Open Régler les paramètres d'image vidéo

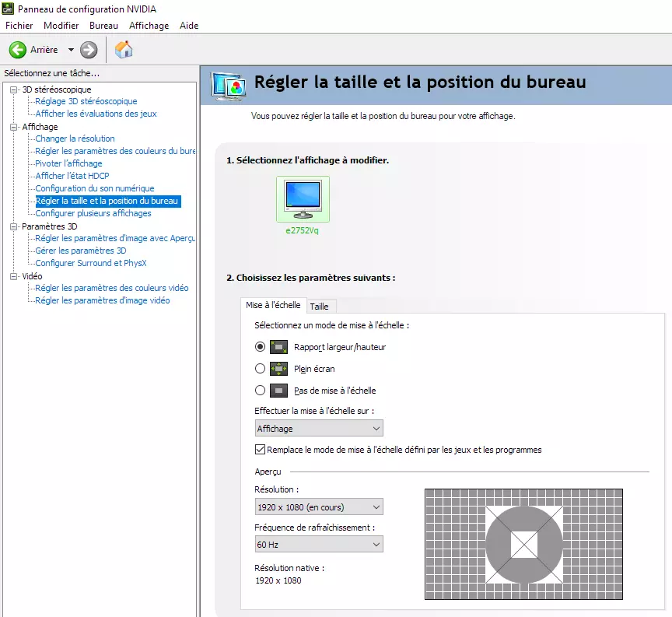pyautogui.click(x=103, y=300)
